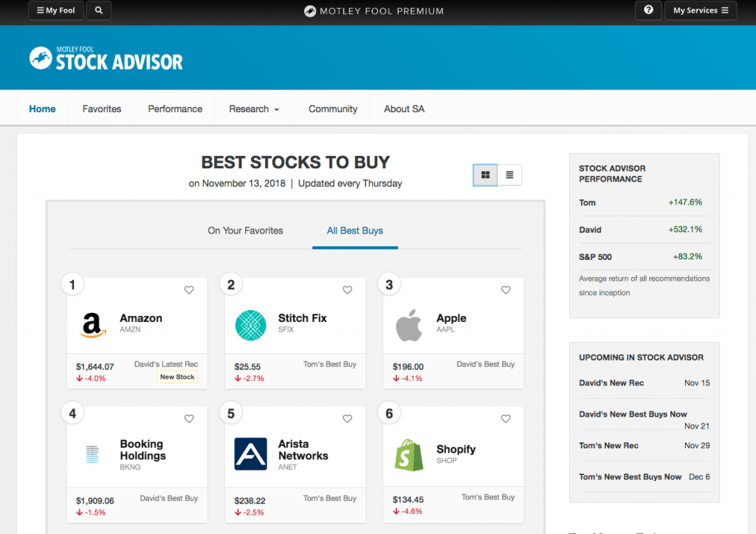
Task: Click the New Stock badge on Amazon
Action: [176, 377]
